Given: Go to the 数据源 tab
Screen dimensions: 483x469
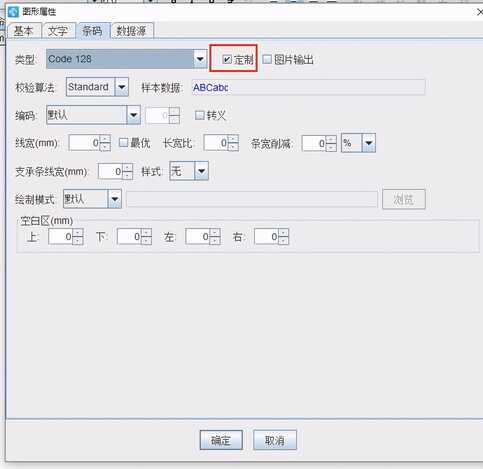Looking at the screenshot, I should pyautogui.click(x=132, y=31).
